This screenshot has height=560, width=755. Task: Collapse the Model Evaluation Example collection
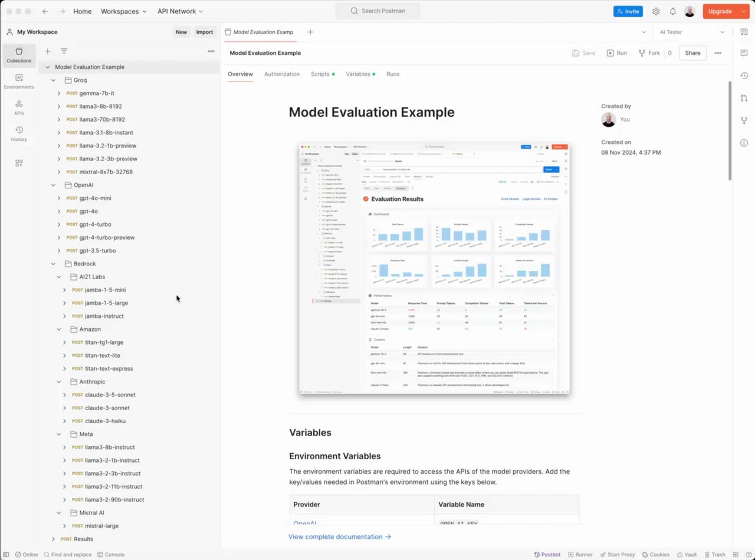[48, 67]
